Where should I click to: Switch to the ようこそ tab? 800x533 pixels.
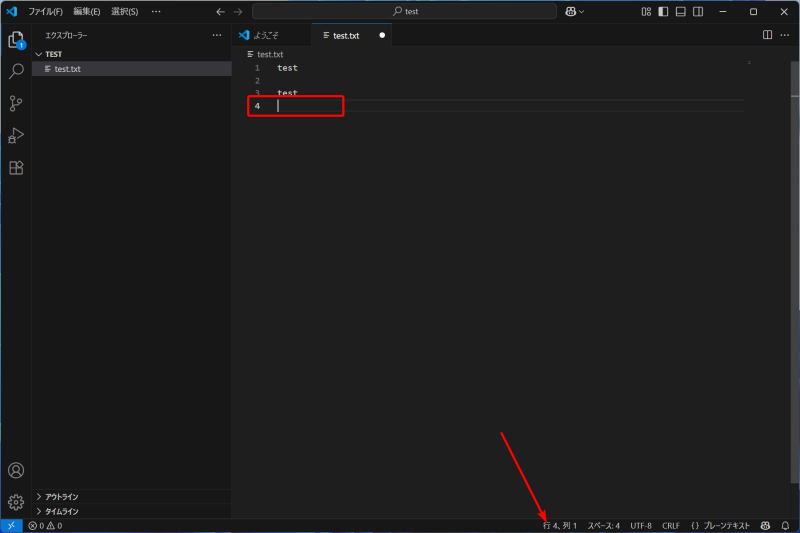pos(266,35)
